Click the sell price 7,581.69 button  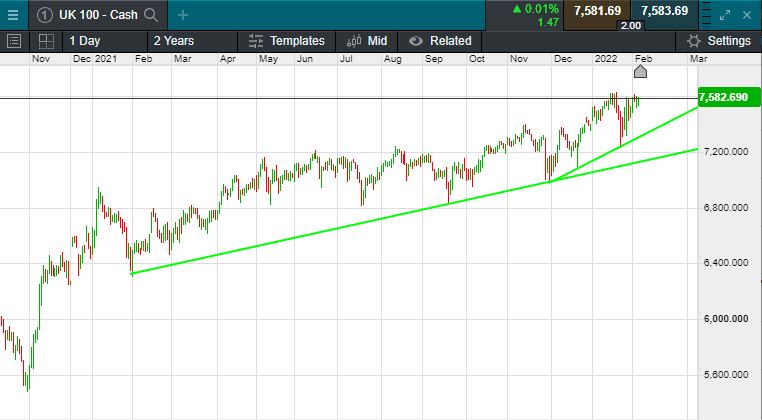coord(598,11)
